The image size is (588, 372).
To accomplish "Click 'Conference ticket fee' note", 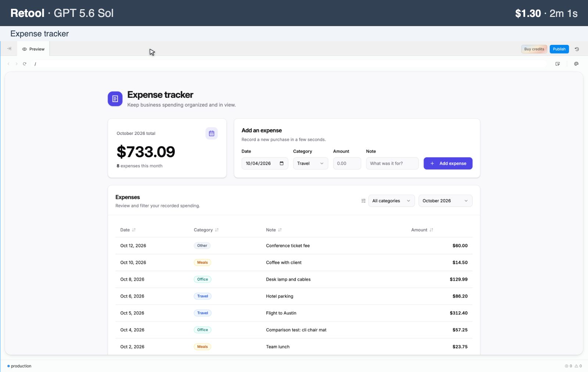I will (288, 246).
